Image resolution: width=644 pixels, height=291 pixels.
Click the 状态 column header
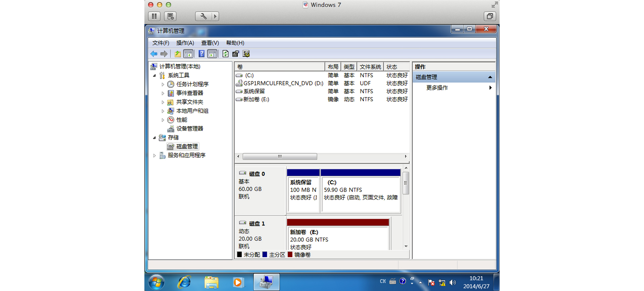pos(397,67)
